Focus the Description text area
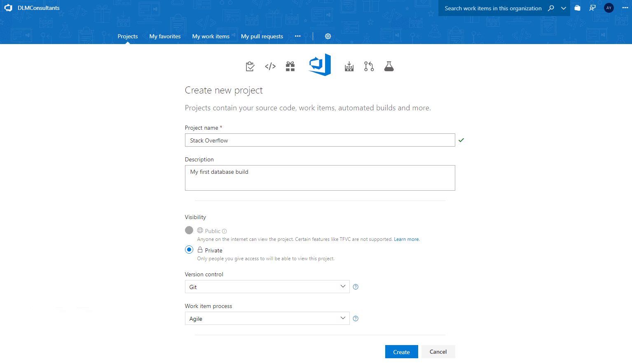 (x=320, y=178)
